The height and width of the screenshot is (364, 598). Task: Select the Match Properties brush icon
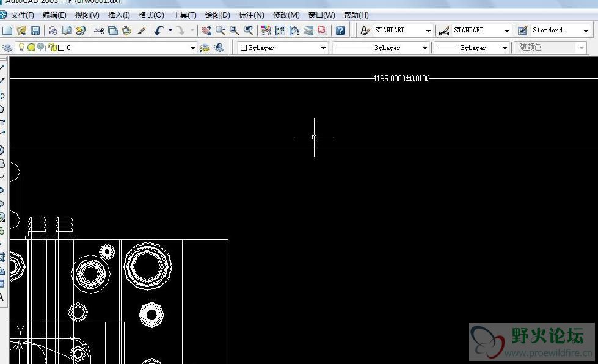pos(140,31)
